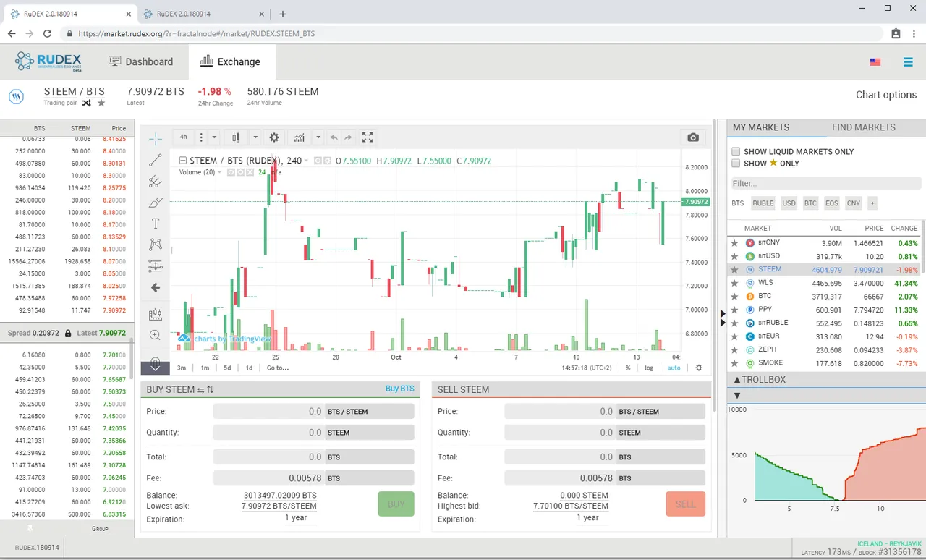This screenshot has width=926, height=560.
Task: Open the hamburger menu in header
Action: pos(908,62)
